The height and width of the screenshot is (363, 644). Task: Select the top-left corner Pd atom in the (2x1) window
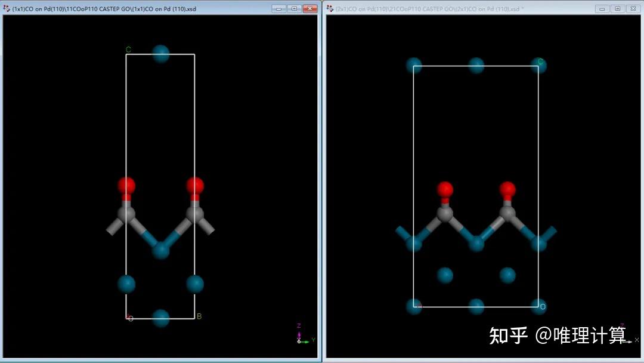click(x=414, y=66)
